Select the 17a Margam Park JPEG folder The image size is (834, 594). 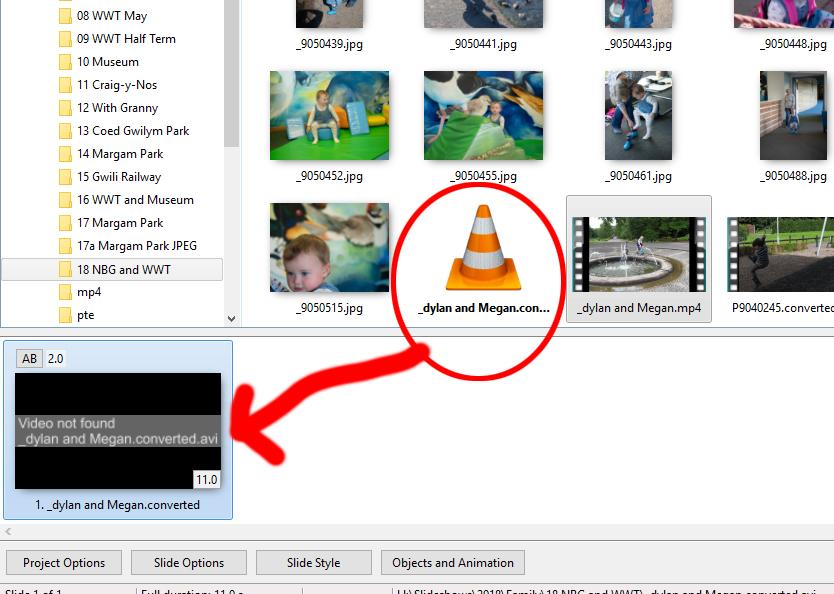point(136,246)
